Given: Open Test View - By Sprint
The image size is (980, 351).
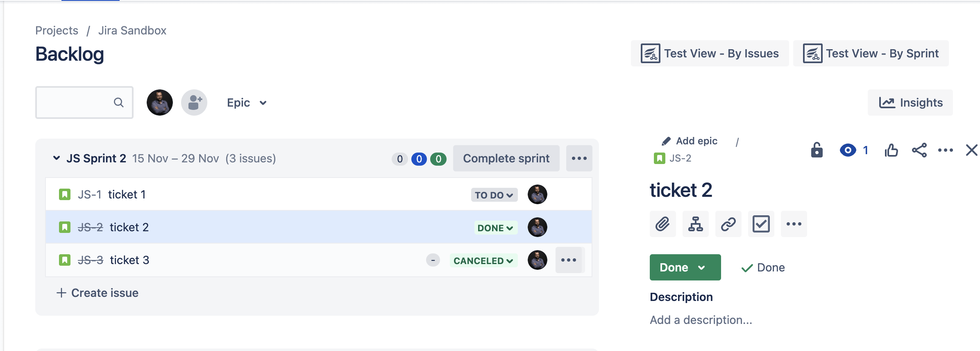Looking at the screenshot, I should click(x=871, y=53).
